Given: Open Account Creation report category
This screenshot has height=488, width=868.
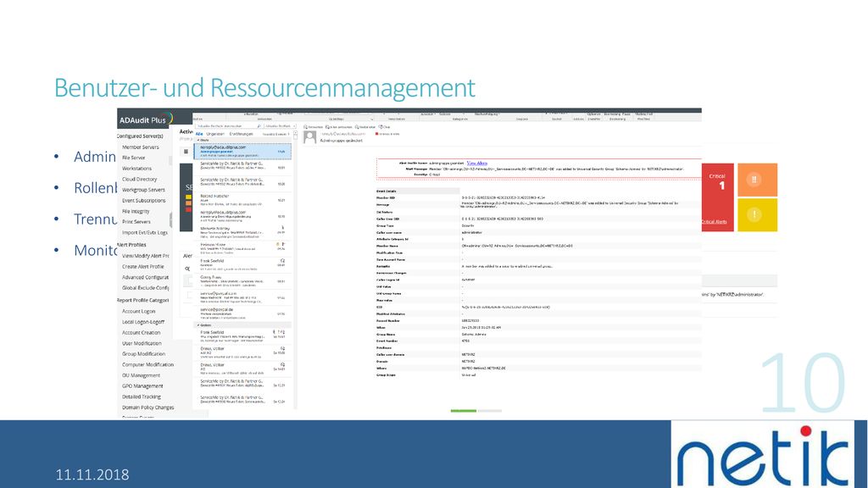Looking at the screenshot, I should [x=142, y=332].
